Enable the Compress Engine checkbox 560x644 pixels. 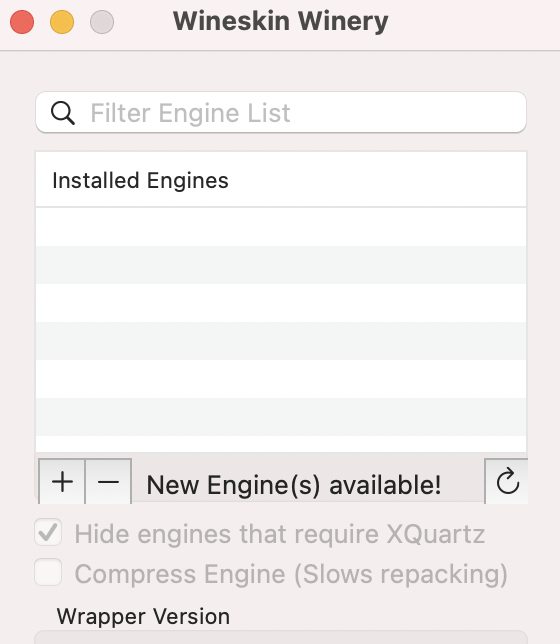(x=48, y=572)
